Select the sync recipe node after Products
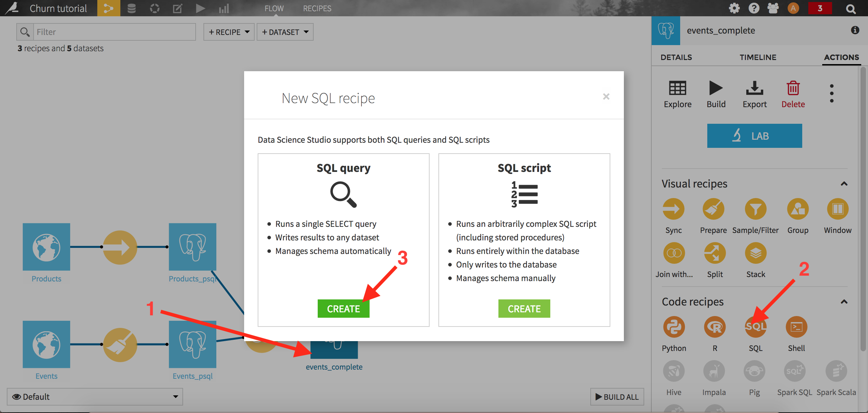868x413 pixels. pyautogui.click(x=120, y=247)
